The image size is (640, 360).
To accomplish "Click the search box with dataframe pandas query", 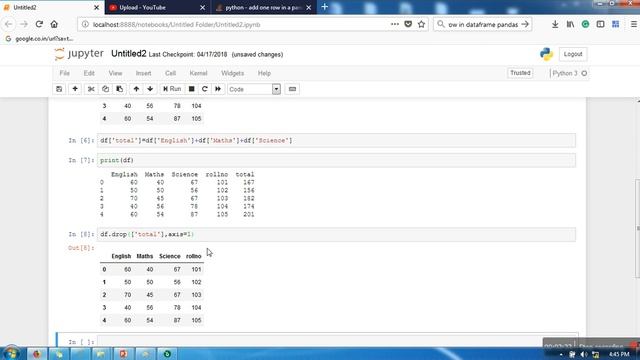I will (482, 24).
